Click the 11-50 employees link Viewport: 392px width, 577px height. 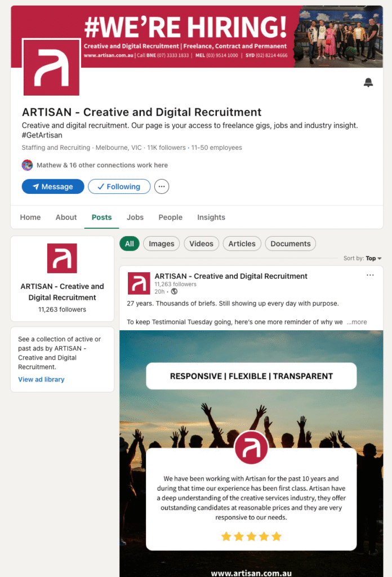217,148
